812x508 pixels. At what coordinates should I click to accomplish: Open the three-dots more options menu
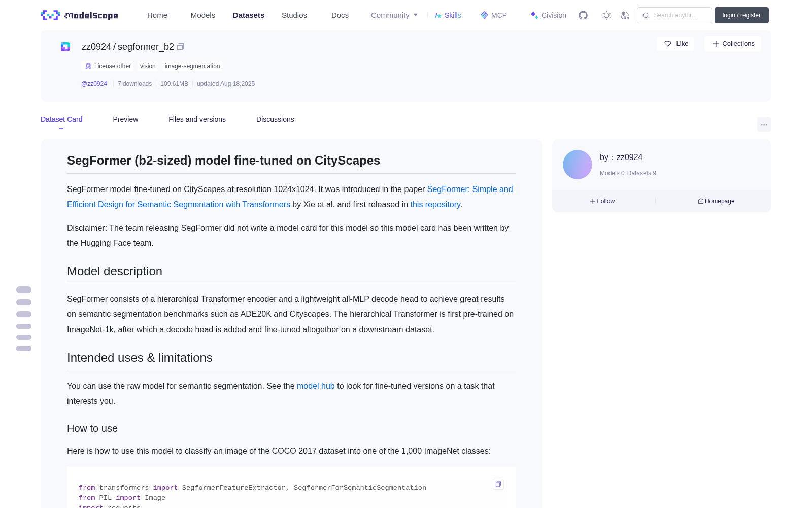pos(764,124)
